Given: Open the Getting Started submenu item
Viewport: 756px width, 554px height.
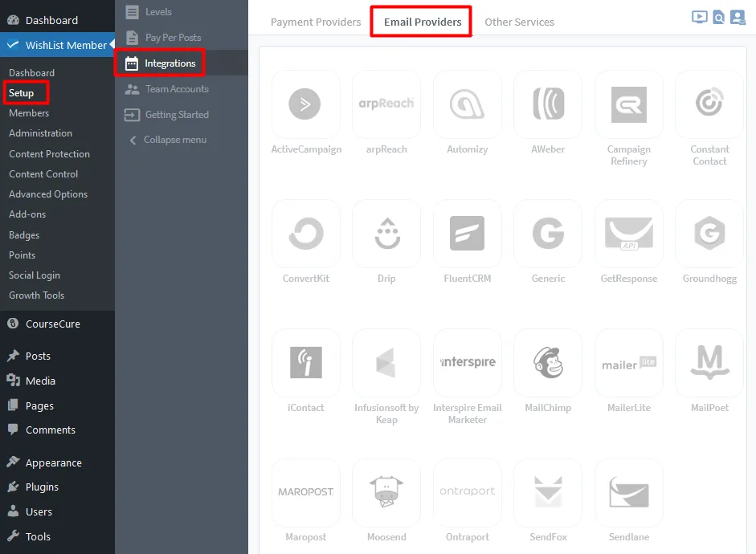Looking at the screenshot, I should [x=182, y=115].
